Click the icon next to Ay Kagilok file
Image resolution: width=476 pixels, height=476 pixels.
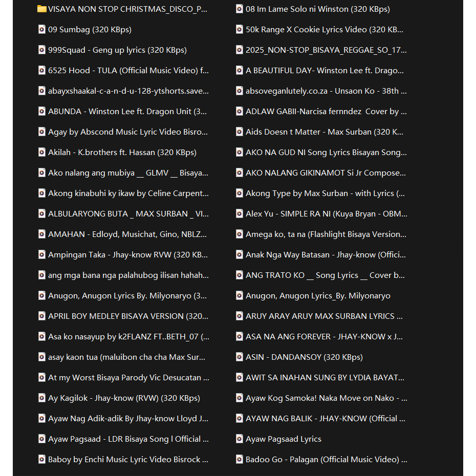click(x=42, y=398)
